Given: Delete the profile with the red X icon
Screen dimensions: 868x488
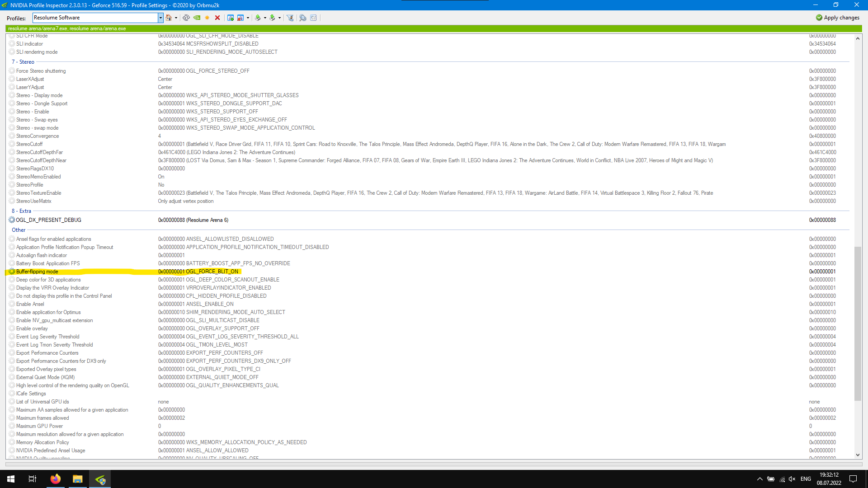Looking at the screenshot, I should coord(217,18).
